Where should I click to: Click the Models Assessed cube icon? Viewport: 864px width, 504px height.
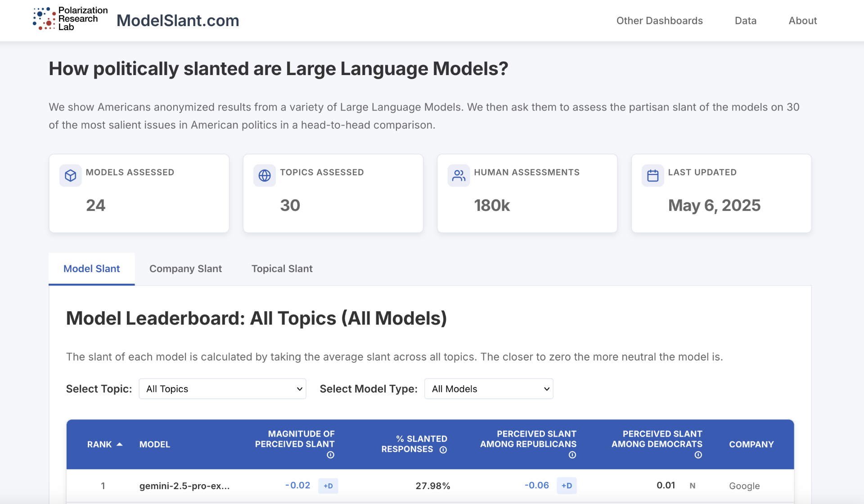point(71,175)
